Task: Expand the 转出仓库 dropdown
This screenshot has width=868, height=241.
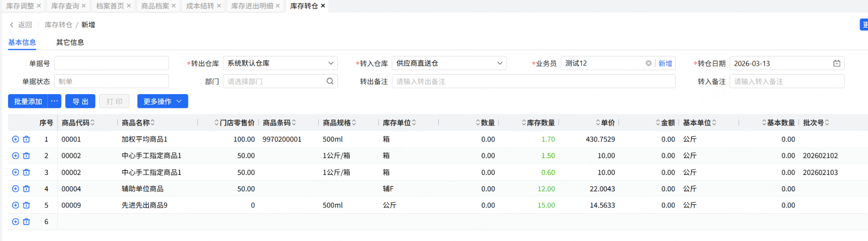Action: click(331, 63)
